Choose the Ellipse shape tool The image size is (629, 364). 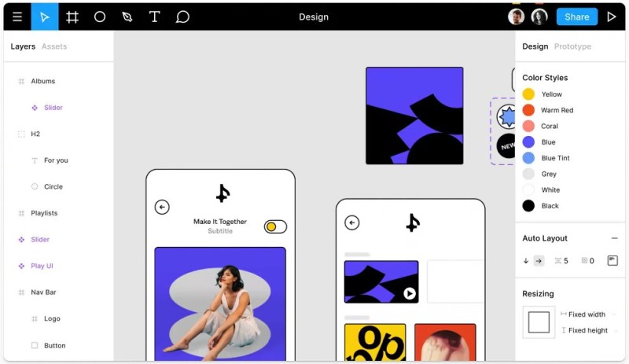coord(100,17)
